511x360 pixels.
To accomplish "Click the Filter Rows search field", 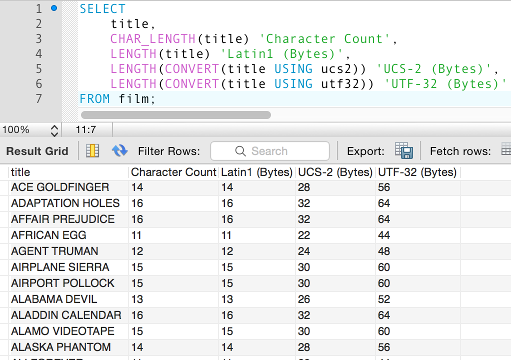I will pyautogui.click(x=270, y=151).
